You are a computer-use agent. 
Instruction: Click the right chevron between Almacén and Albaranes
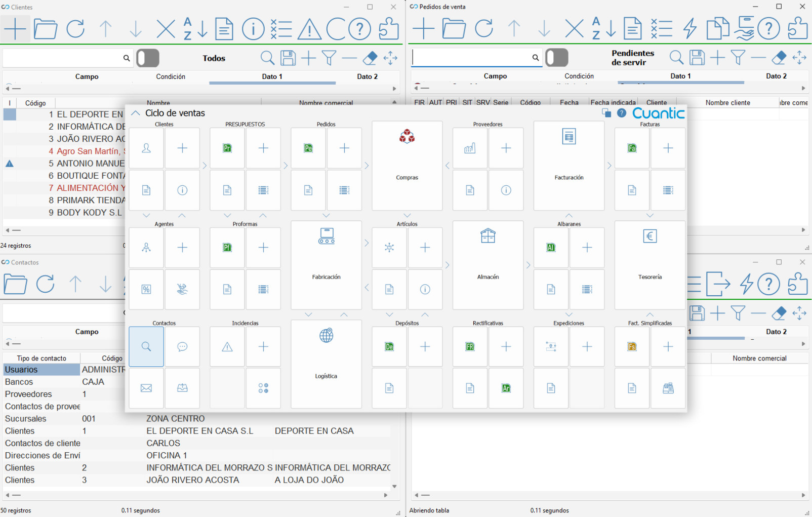[x=529, y=265]
